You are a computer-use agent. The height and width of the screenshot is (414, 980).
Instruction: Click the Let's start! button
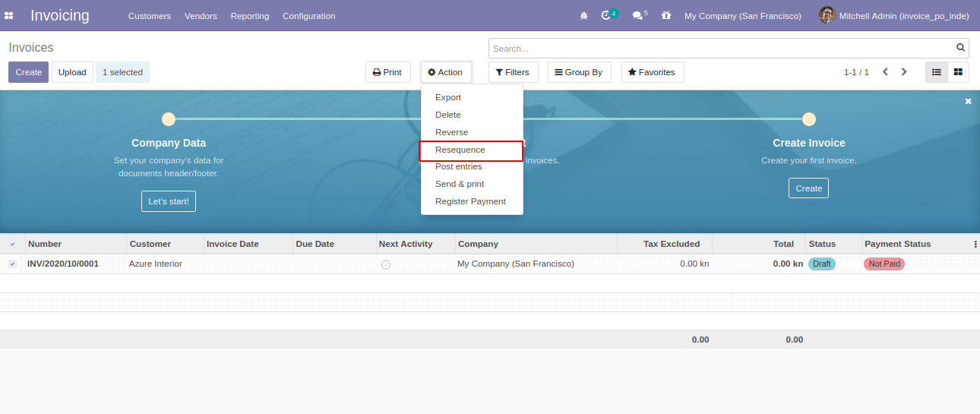169,201
